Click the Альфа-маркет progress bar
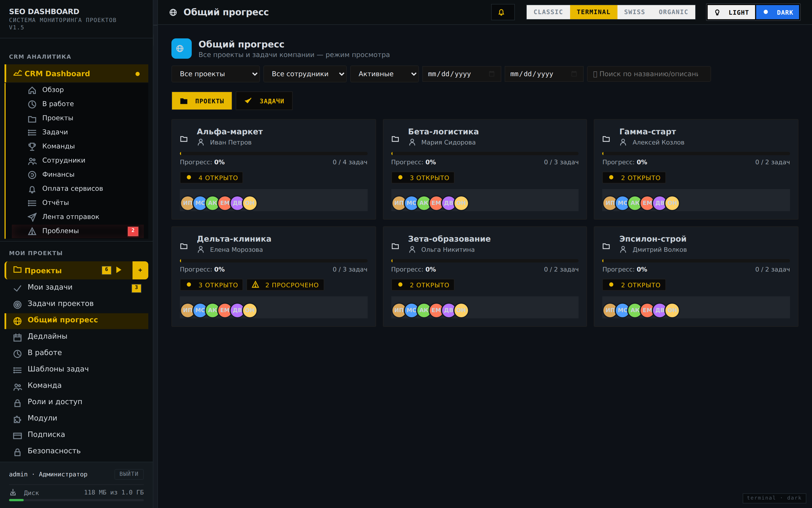 [x=273, y=154]
